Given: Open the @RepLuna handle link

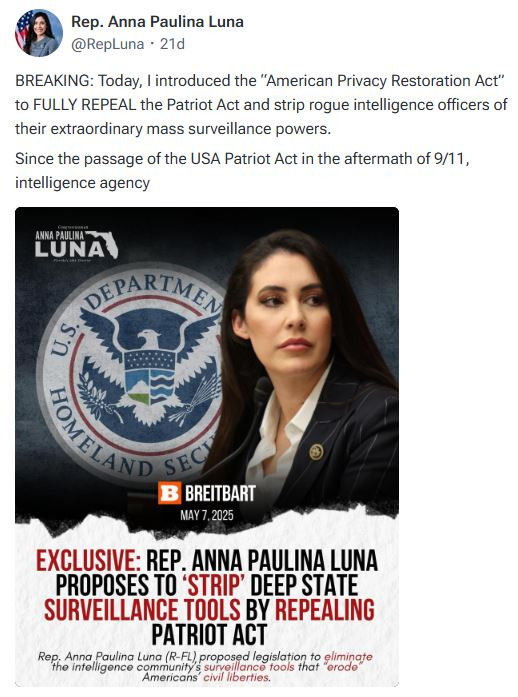Looking at the screenshot, I should click(108, 44).
